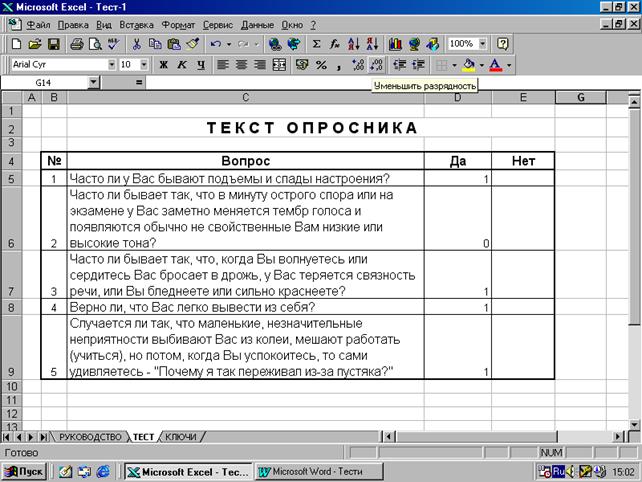Open the zoom 100% dropdown
642x482 pixels.
(483, 44)
